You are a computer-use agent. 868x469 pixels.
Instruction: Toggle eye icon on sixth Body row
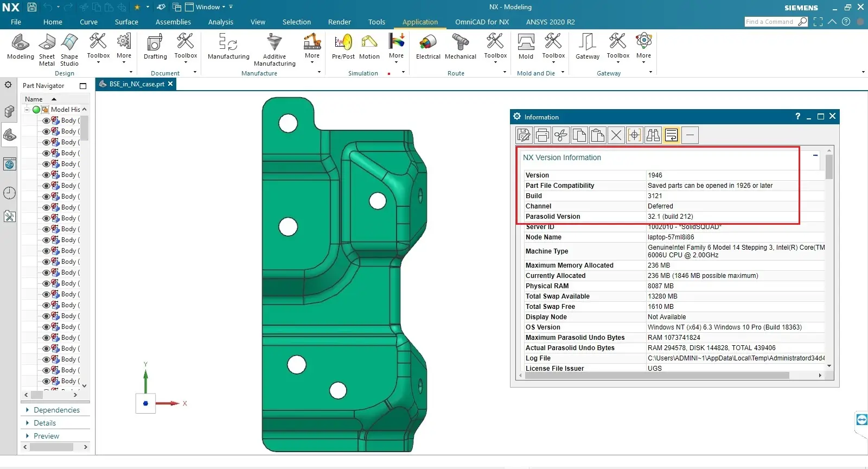coord(46,175)
